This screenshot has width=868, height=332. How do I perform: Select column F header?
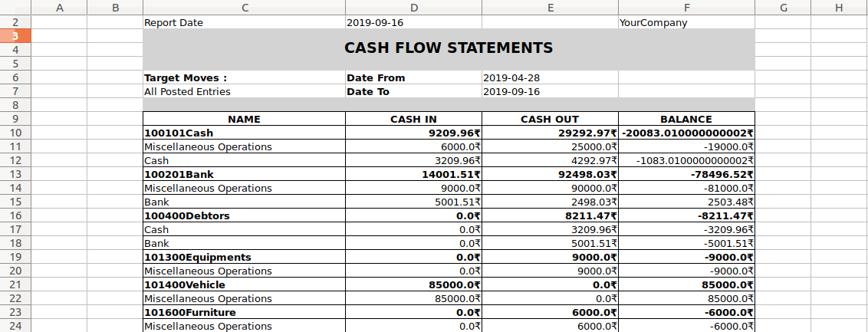(x=686, y=8)
